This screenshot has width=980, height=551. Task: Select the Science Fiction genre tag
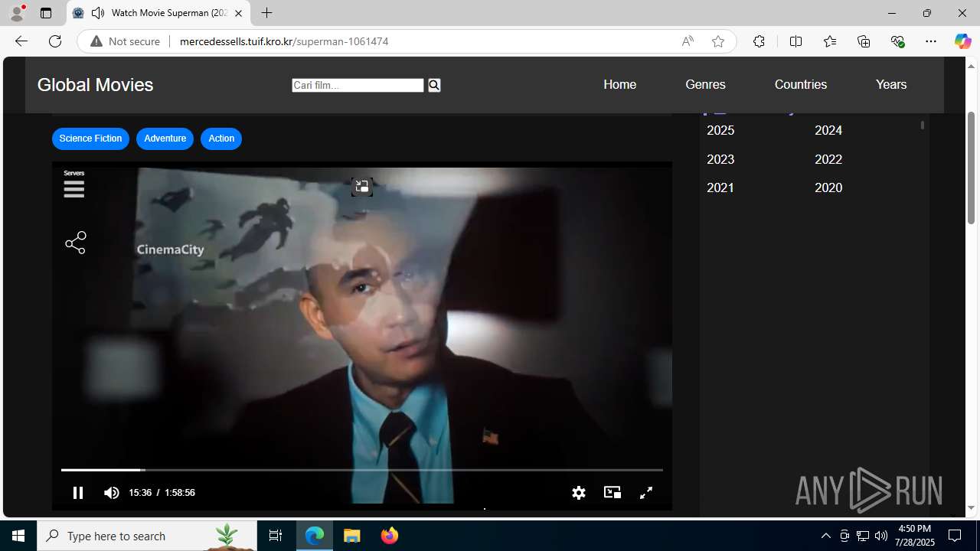pyautogui.click(x=90, y=139)
